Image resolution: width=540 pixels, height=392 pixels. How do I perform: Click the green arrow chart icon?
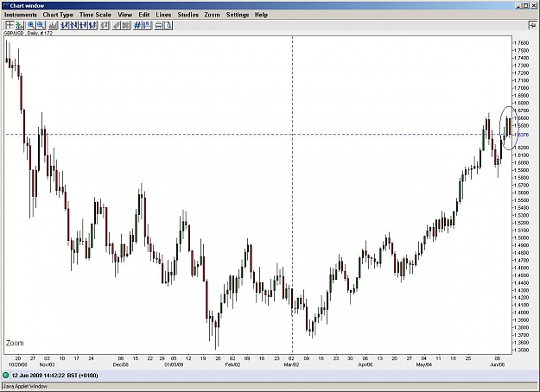20,25
